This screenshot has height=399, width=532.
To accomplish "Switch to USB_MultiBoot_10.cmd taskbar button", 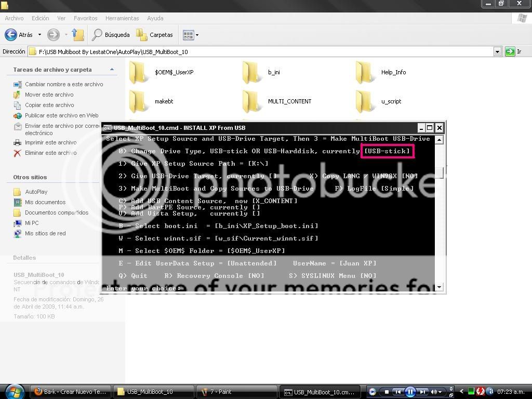I will pos(320,392).
